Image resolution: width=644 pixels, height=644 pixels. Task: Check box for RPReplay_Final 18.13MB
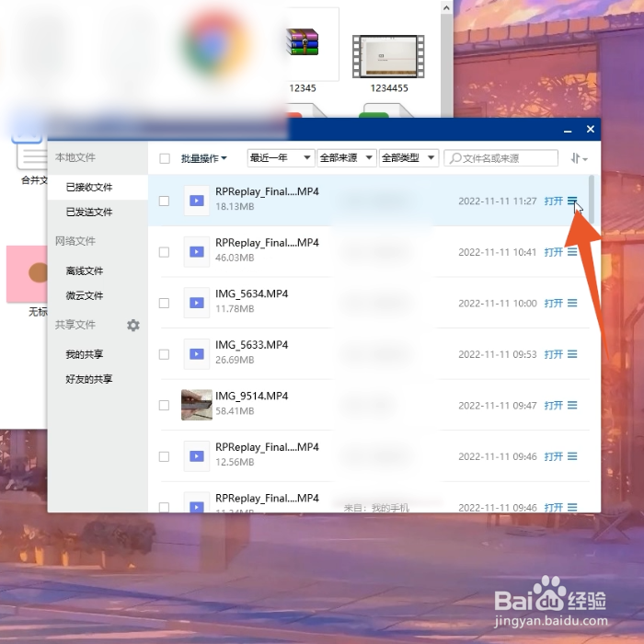(x=165, y=201)
